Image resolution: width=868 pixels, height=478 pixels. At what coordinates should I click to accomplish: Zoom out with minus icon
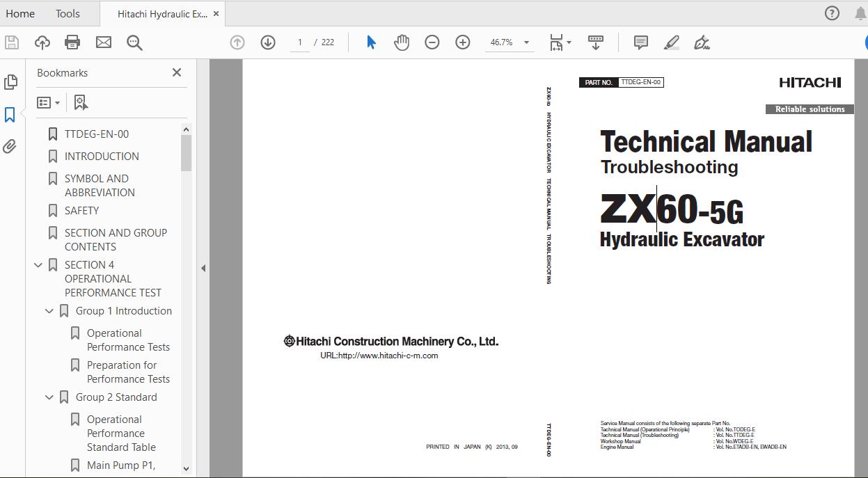[432, 42]
